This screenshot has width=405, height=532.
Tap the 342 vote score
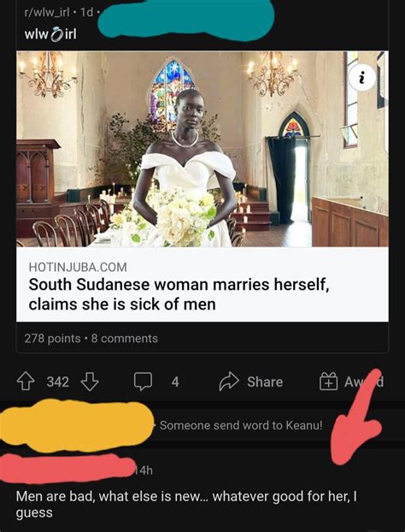tap(58, 382)
